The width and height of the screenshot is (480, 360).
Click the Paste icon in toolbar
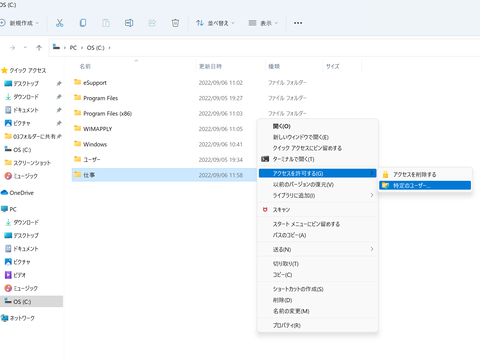106,23
